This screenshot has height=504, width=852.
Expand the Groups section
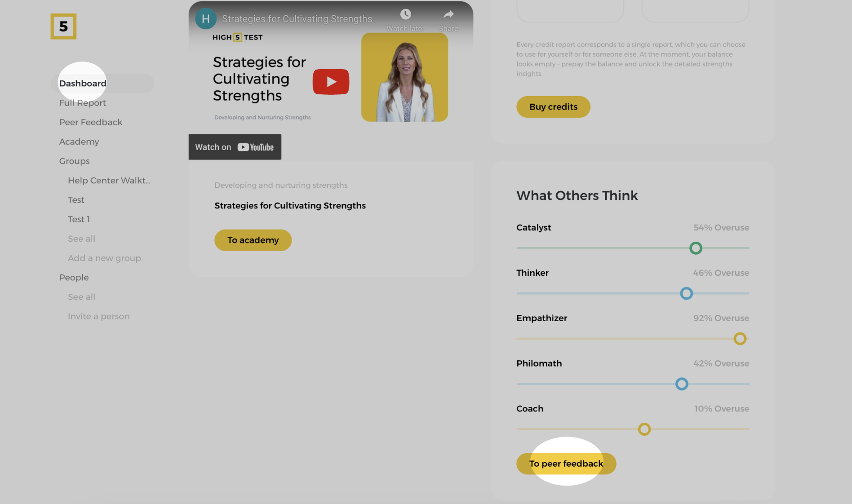75,161
